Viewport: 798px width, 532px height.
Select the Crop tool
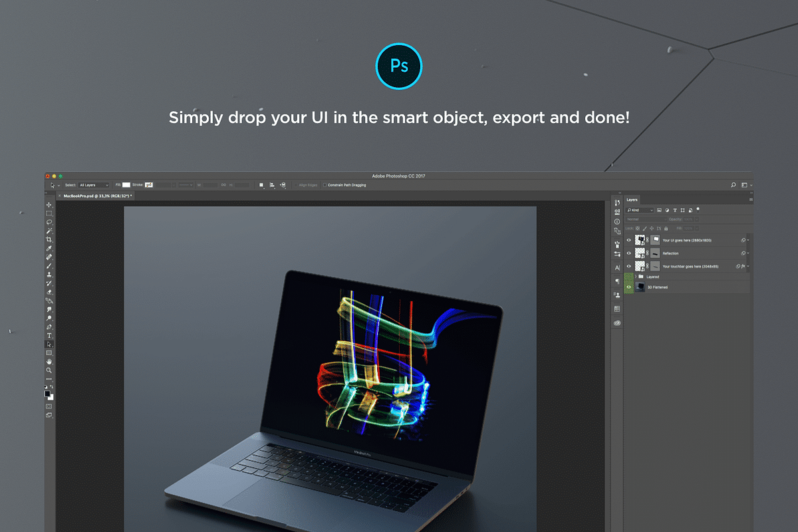[49, 239]
